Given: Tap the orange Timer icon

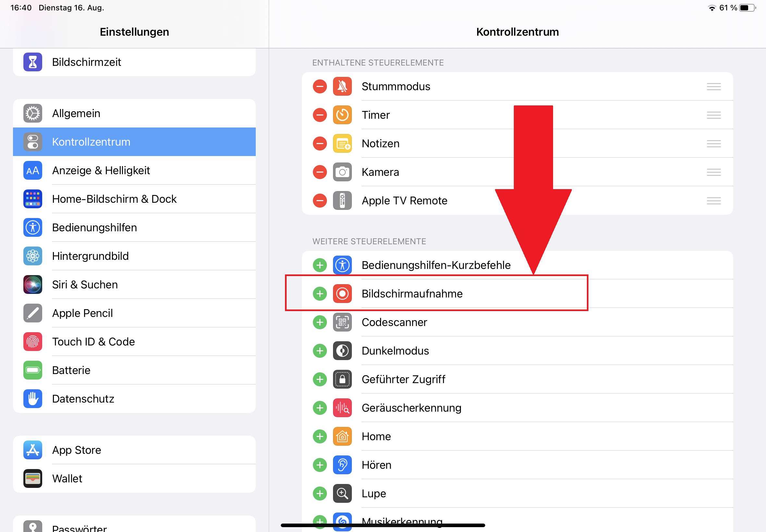Looking at the screenshot, I should pos(342,115).
